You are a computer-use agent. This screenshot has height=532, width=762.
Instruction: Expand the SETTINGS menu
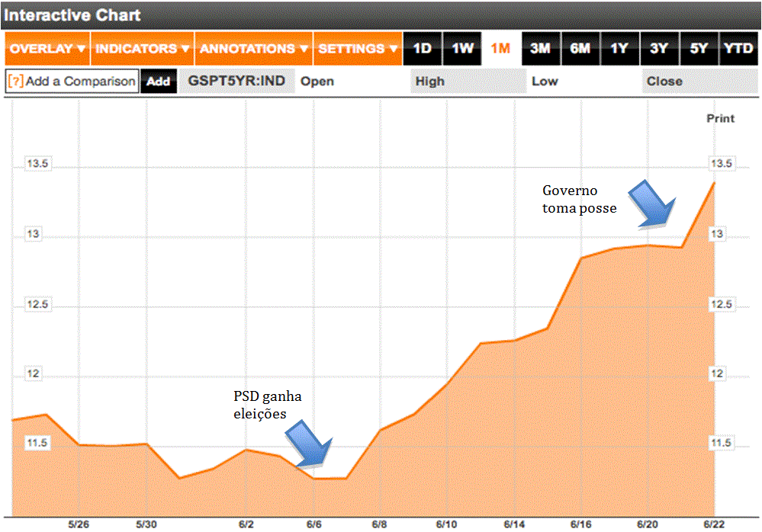(358, 49)
